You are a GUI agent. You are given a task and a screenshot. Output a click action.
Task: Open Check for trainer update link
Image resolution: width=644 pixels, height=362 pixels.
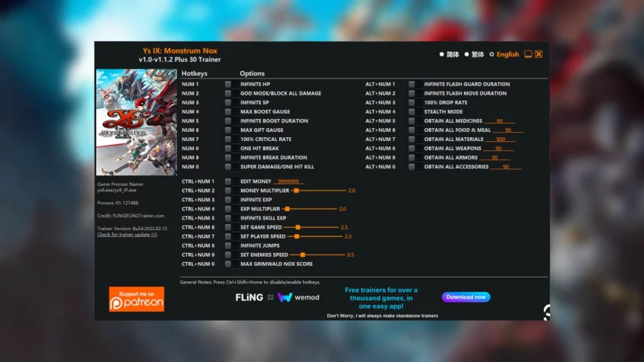pyautogui.click(x=127, y=235)
